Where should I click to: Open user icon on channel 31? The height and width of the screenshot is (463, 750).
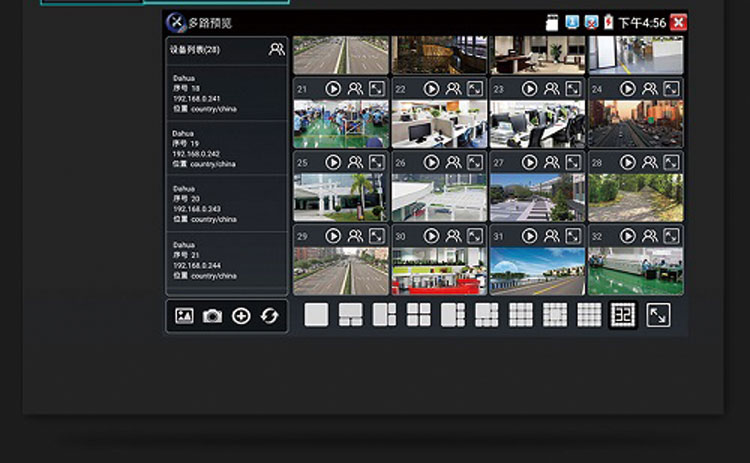click(x=551, y=236)
